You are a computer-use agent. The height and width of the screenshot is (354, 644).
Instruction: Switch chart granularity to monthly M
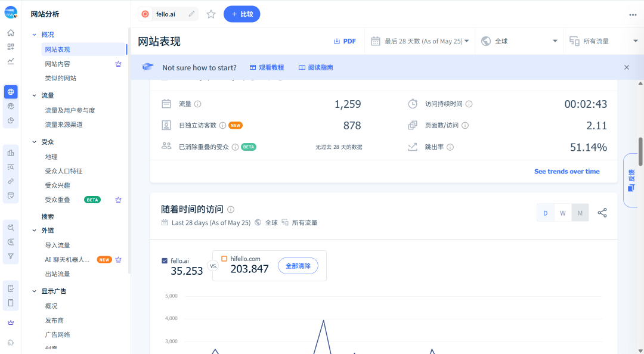pos(580,213)
